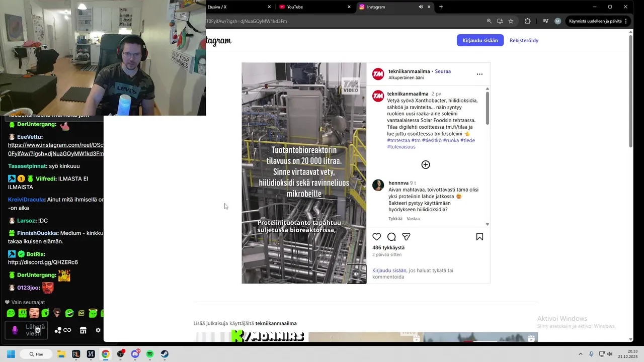
Task: Open commenter hennnva's profile avatar
Action: [x=378, y=185]
